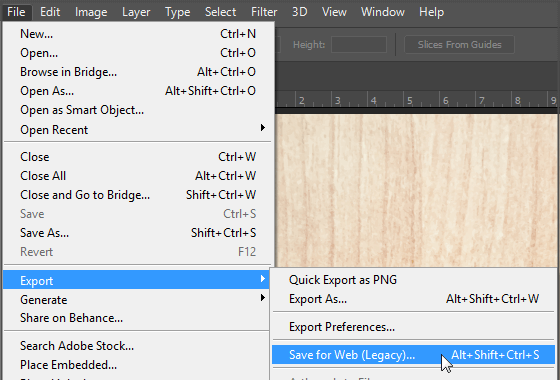Image resolution: width=560 pixels, height=380 pixels.
Task: Select Open As... menu entry
Action: point(139,91)
